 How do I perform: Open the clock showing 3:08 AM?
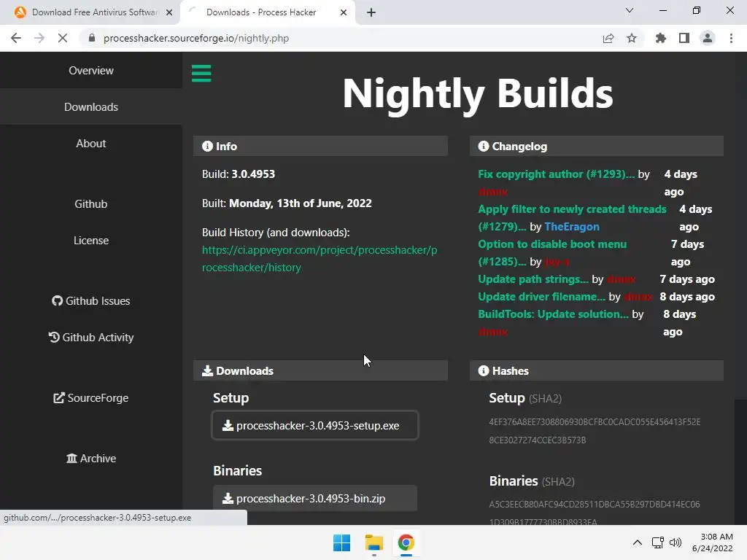[712, 542]
